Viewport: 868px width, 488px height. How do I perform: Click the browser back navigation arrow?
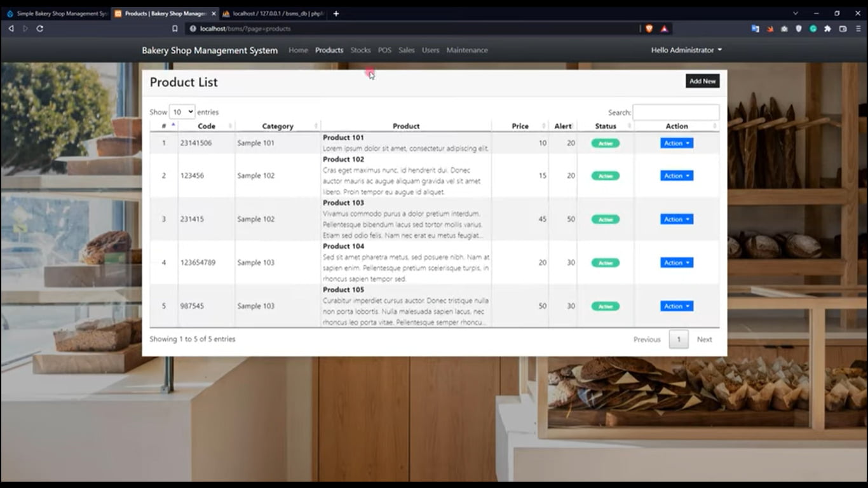click(10, 29)
